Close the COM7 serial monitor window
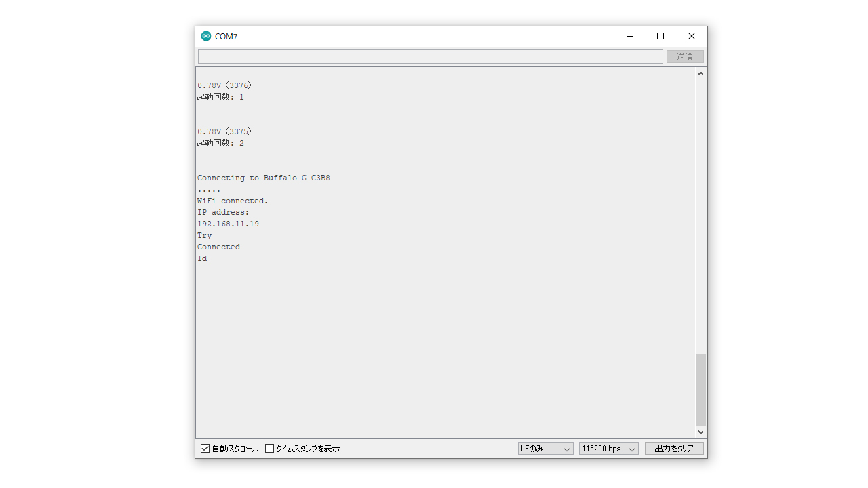868x488 pixels. click(691, 36)
